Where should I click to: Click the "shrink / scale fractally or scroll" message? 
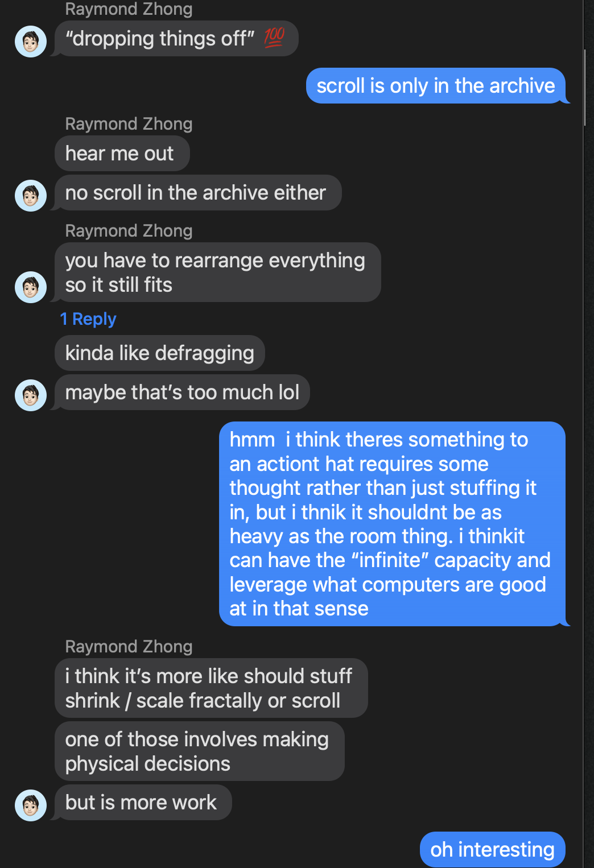point(211,688)
